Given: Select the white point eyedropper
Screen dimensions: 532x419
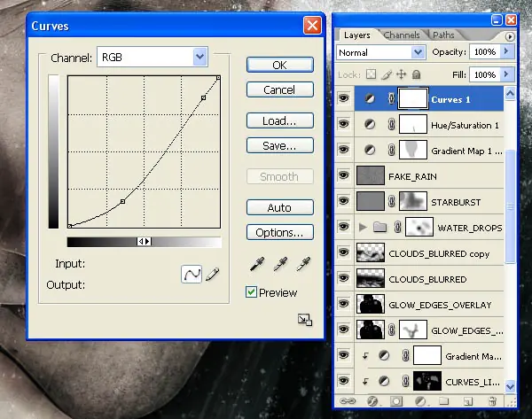Looking at the screenshot, I should (x=303, y=264).
